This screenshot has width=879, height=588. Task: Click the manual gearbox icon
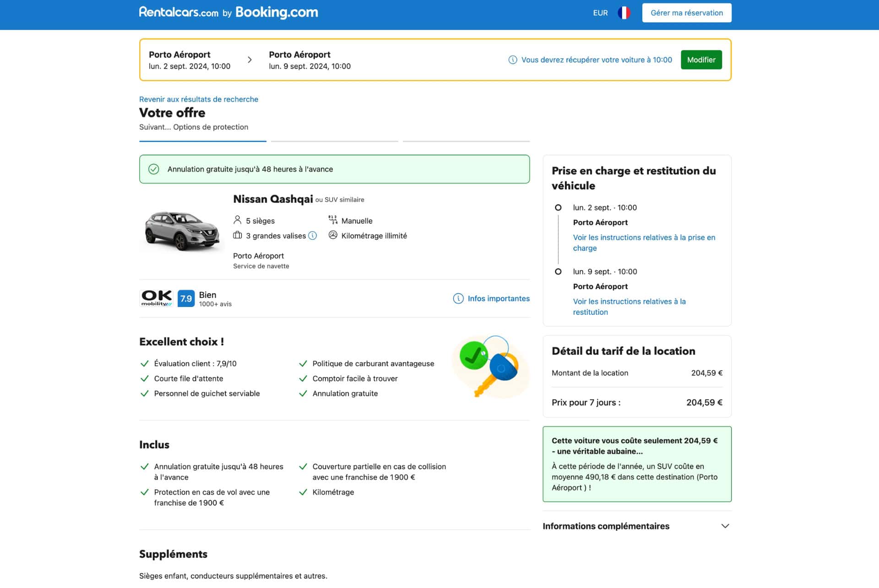point(333,220)
